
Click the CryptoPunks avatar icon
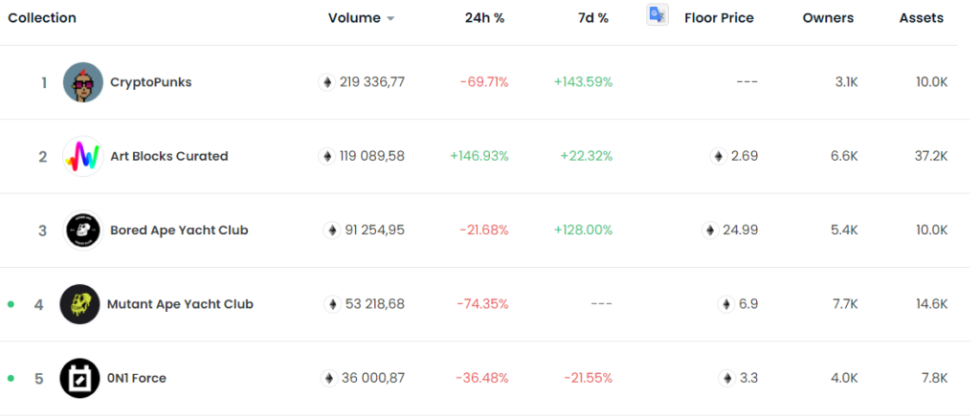point(83,82)
